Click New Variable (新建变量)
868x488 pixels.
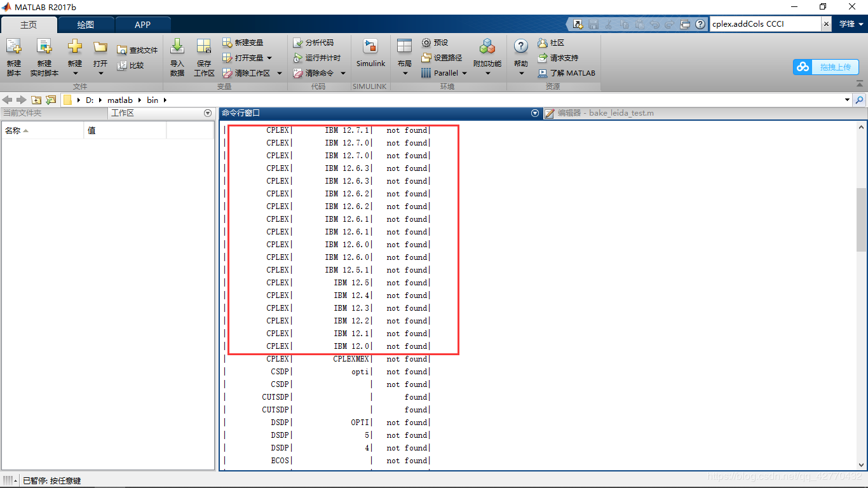tap(243, 43)
